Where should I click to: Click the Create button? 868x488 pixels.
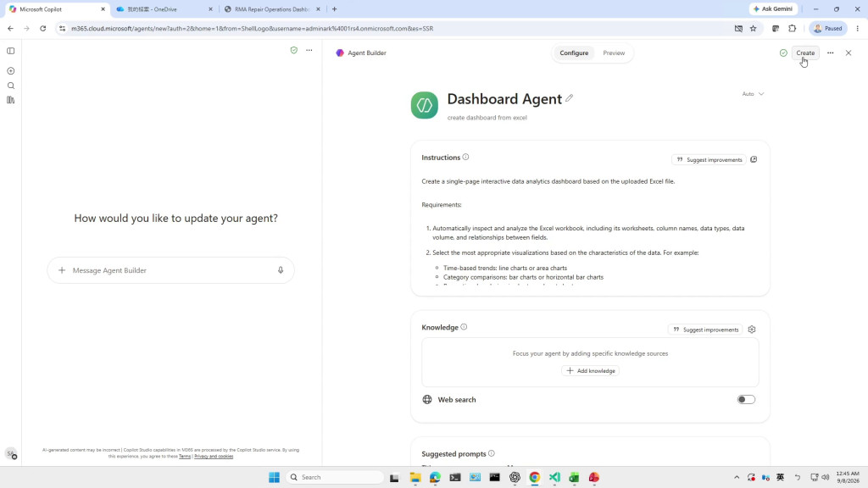(x=805, y=53)
